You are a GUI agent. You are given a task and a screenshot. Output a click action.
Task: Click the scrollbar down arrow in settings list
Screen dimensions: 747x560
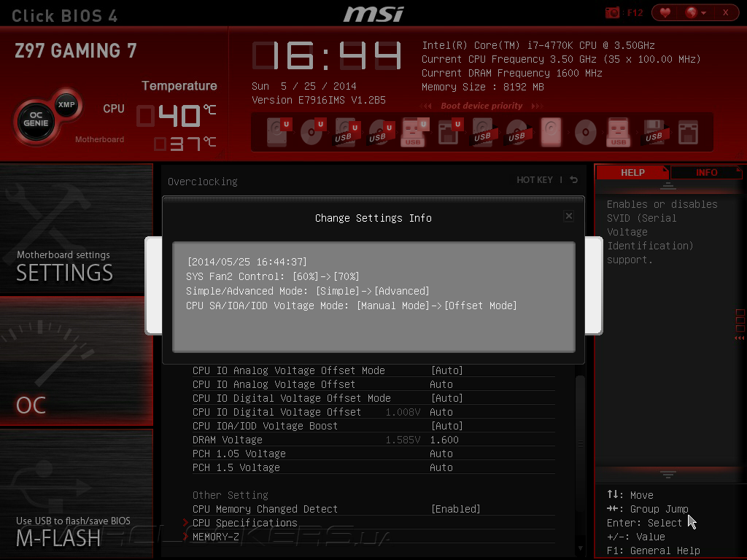pyautogui.click(x=580, y=548)
